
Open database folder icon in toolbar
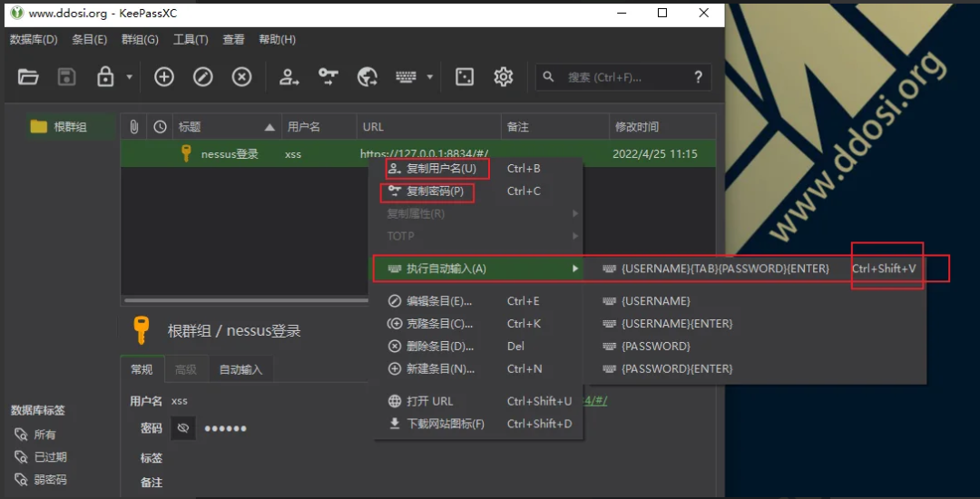[x=28, y=77]
